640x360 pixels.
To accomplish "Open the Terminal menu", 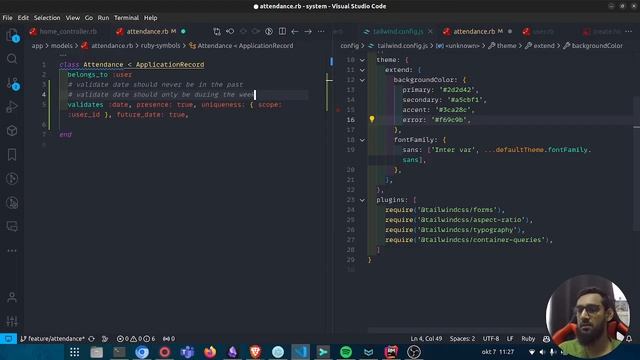I will 126,18.
